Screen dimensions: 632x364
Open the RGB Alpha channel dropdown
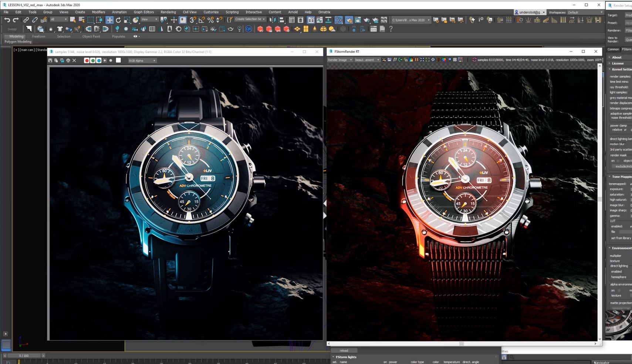tap(142, 61)
